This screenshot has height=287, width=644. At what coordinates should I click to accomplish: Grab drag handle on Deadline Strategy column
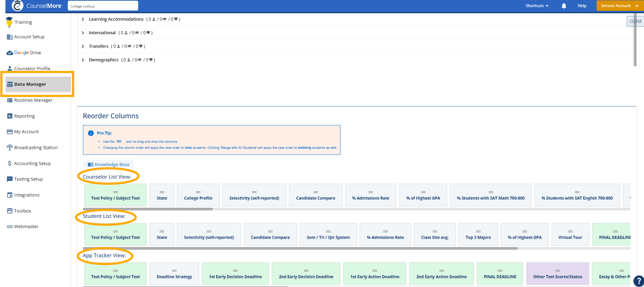[x=174, y=271]
